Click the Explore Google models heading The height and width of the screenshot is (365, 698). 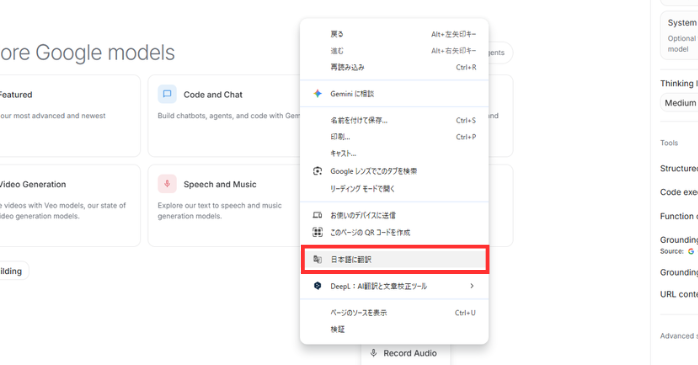click(x=87, y=53)
